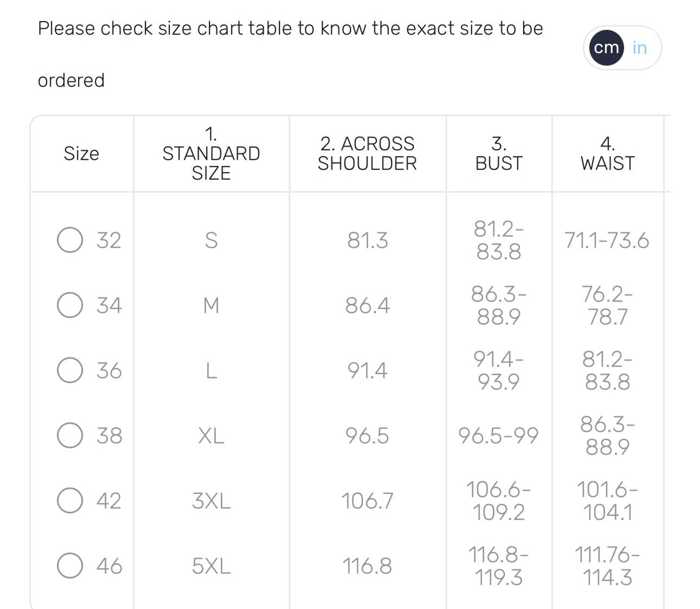The image size is (700, 609).
Task: Click the Waist column header
Action: (x=607, y=153)
